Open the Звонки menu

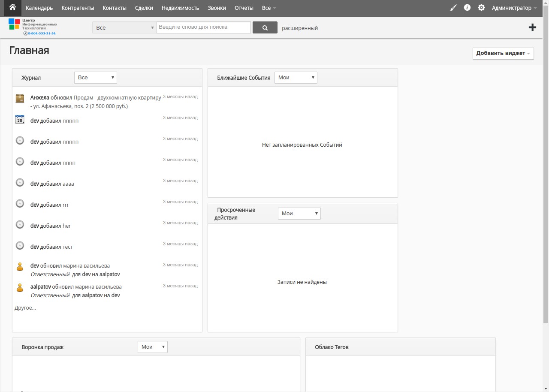click(x=217, y=8)
